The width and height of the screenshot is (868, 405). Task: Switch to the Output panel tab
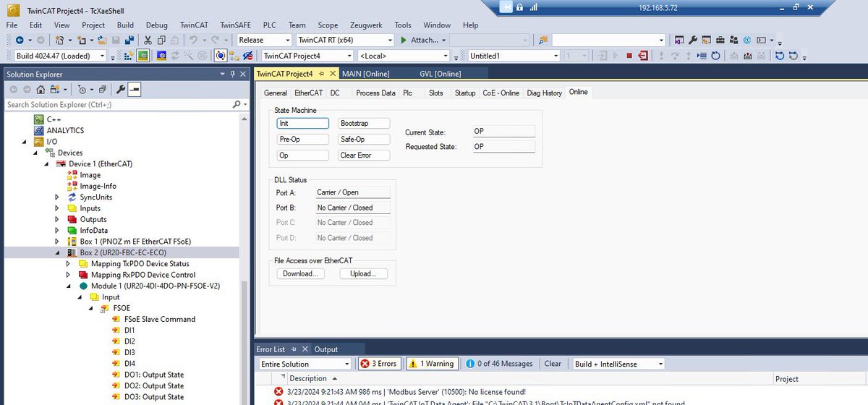326,349
